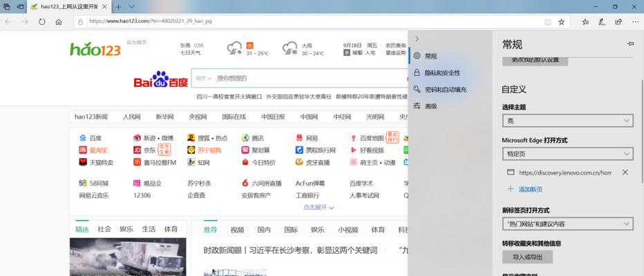Open 央视网 in news nav bar
This screenshot has width=644, height=276.
198,117
